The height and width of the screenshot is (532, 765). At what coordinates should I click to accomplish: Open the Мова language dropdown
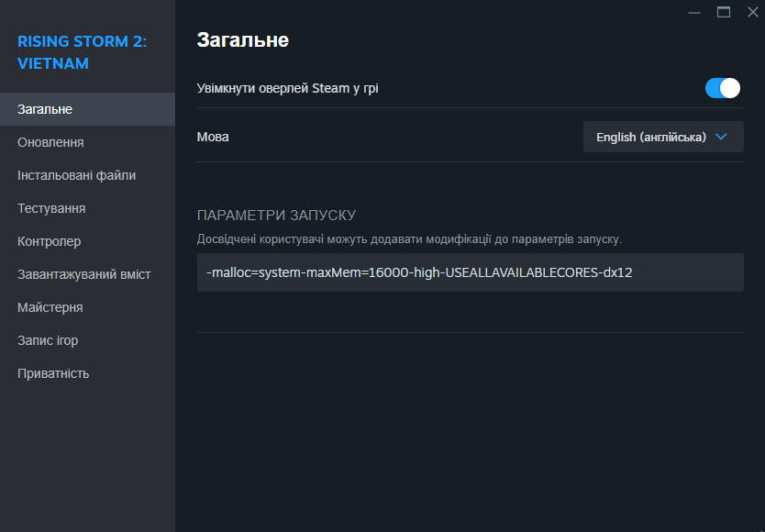pyautogui.click(x=663, y=137)
